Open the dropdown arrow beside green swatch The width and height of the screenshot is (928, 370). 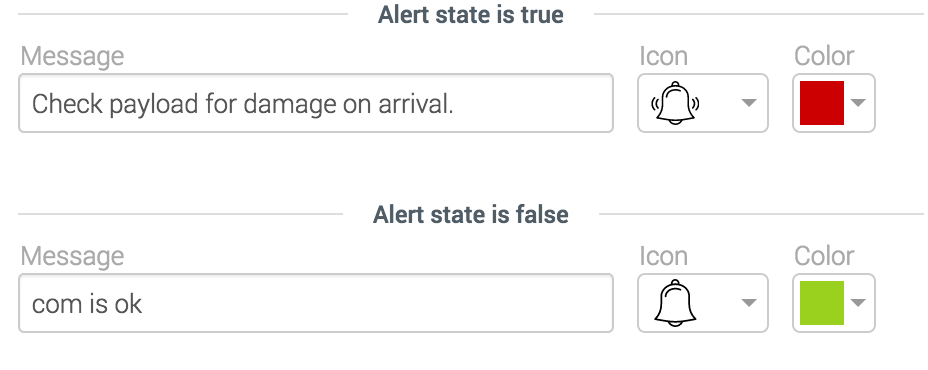858,303
